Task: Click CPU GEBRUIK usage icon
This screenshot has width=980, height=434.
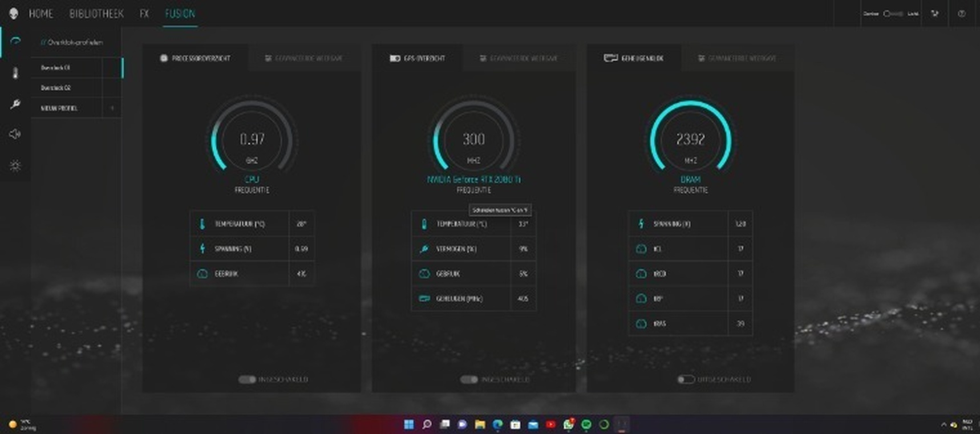Action: point(202,274)
